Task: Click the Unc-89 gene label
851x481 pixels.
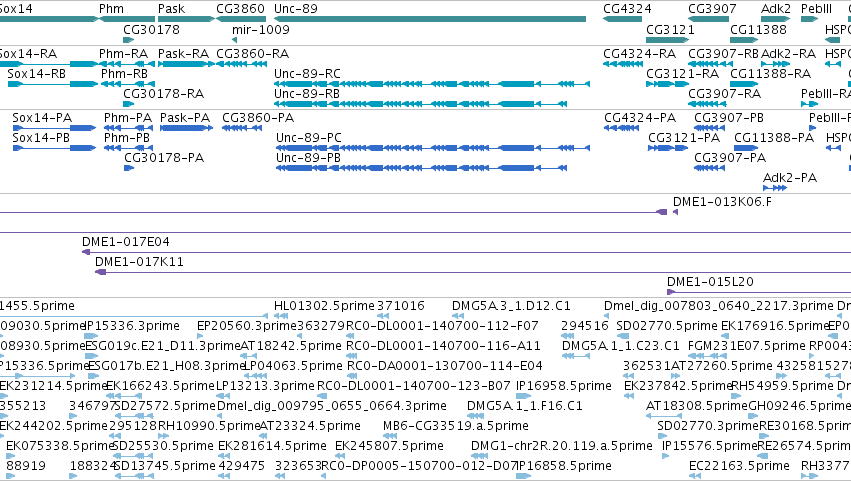Action: [296, 9]
